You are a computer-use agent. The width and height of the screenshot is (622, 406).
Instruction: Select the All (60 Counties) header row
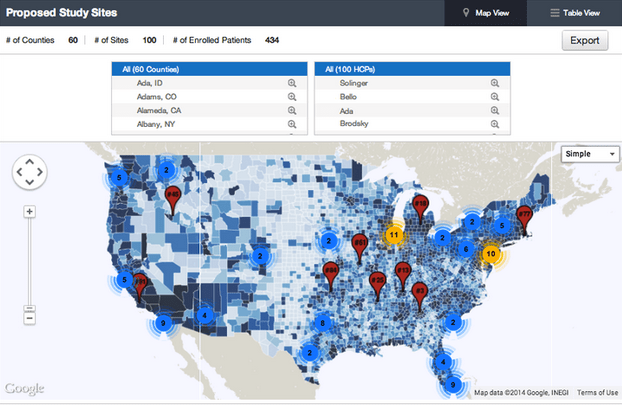[208, 69]
